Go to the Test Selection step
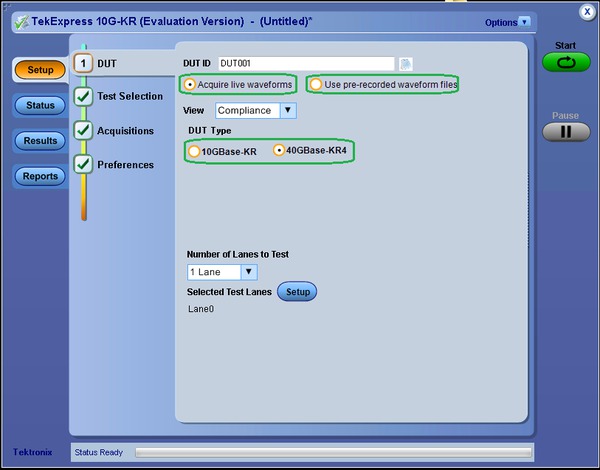The width and height of the screenshot is (600, 470). pyautogui.click(x=130, y=96)
